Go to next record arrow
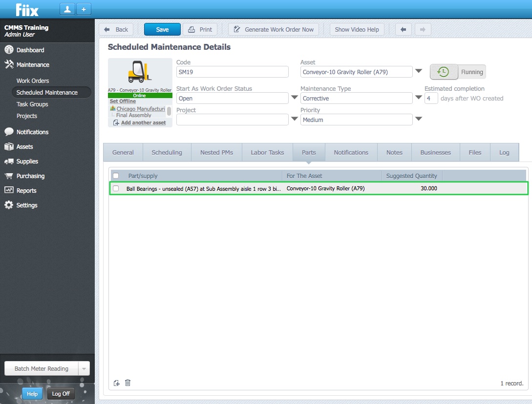The width and height of the screenshot is (532, 404). [423, 29]
